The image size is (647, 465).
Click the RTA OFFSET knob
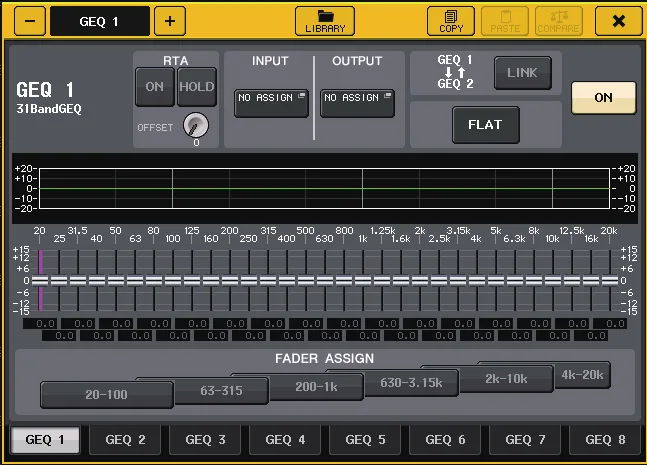coord(196,125)
